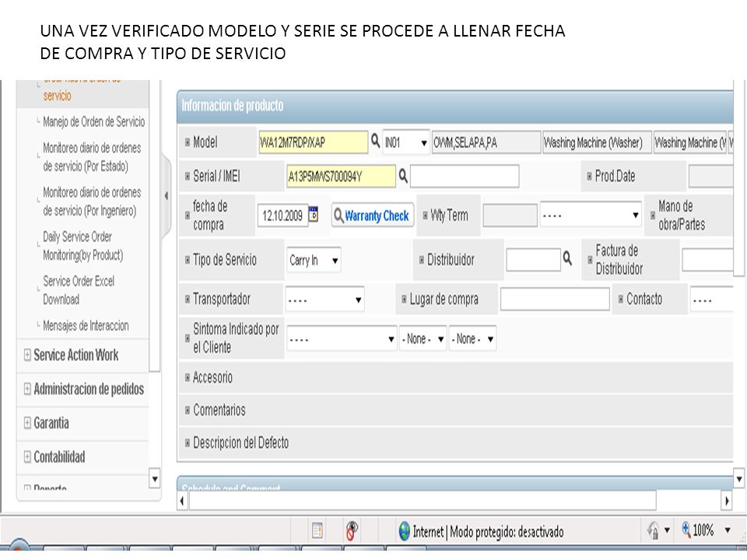747x560 pixels.
Task: Open Manejo de Orden de Servicio
Action: [93, 122]
